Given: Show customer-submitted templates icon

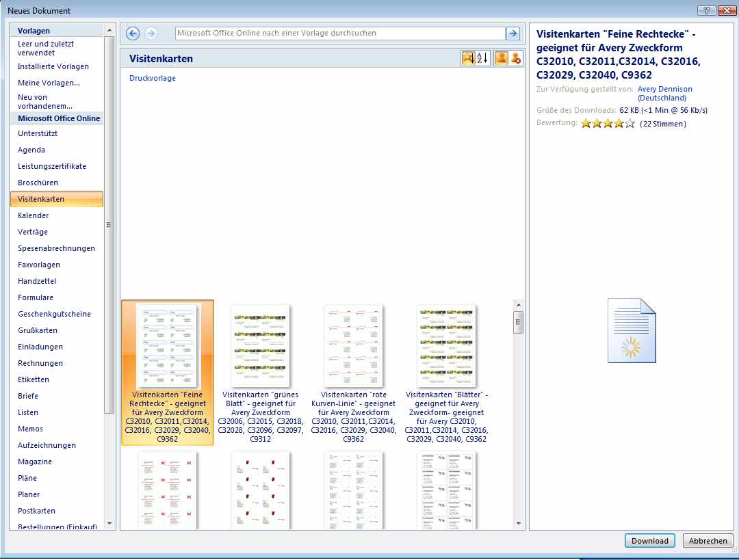Looking at the screenshot, I should pyautogui.click(x=501, y=58).
